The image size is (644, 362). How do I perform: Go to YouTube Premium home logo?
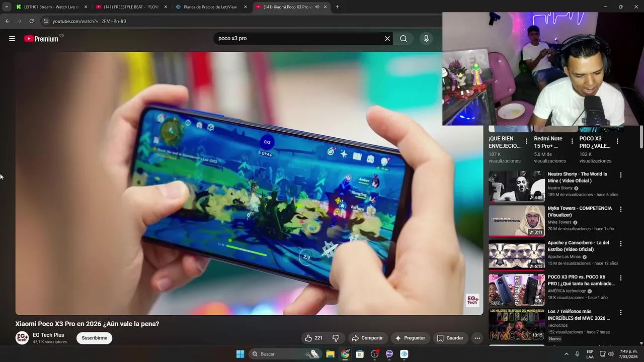(41, 39)
